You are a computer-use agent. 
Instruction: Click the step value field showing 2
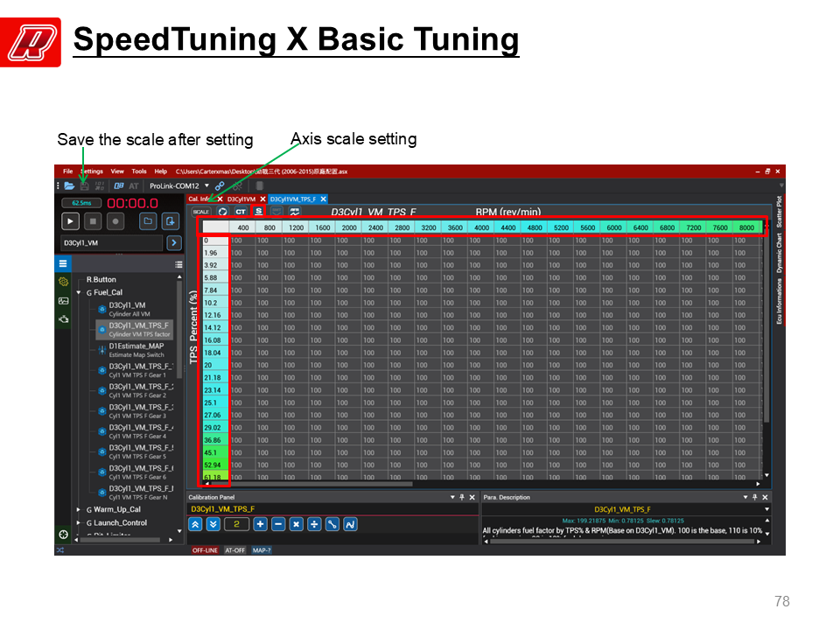point(236,524)
